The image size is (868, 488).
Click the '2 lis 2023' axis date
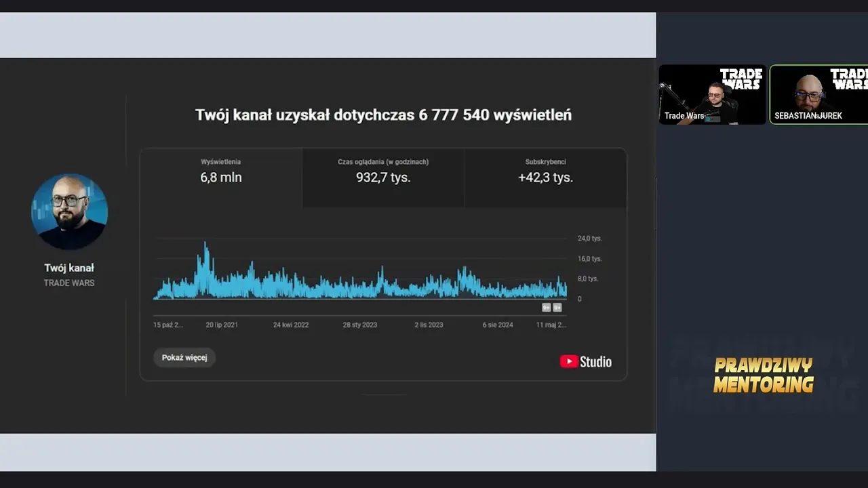point(429,325)
